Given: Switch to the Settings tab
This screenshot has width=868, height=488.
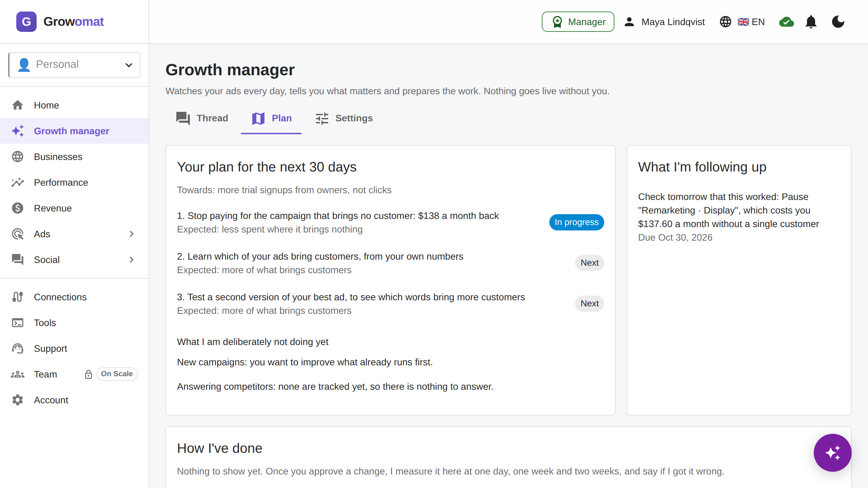Looking at the screenshot, I should coord(344,118).
